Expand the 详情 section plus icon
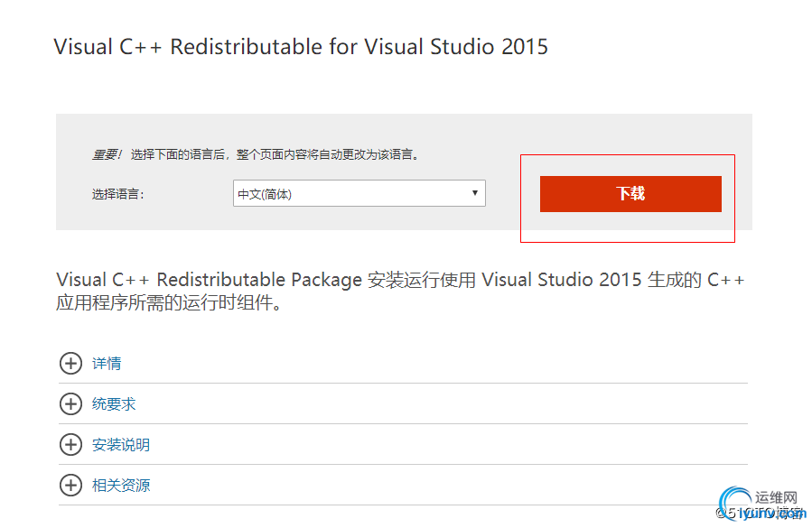The image size is (812, 528). 71,364
